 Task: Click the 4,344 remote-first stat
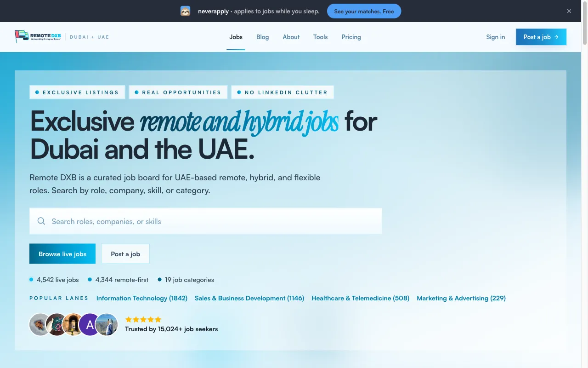pyautogui.click(x=119, y=280)
